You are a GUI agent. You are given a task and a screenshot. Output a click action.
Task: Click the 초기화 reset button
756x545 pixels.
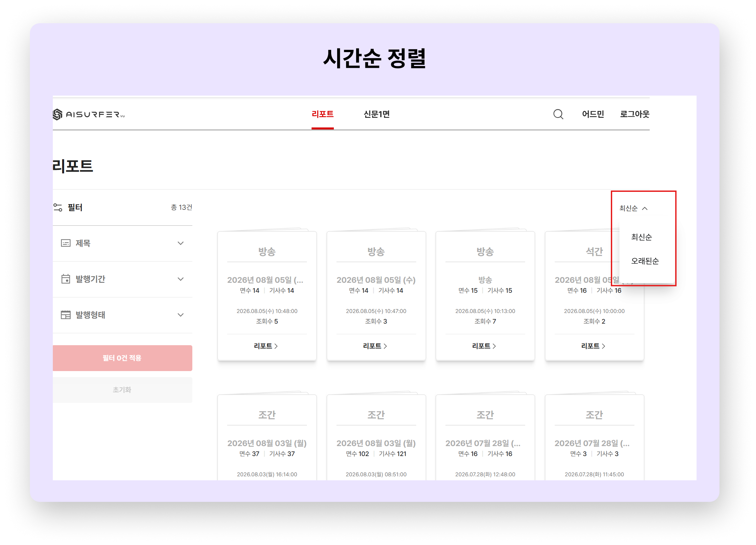(122, 390)
